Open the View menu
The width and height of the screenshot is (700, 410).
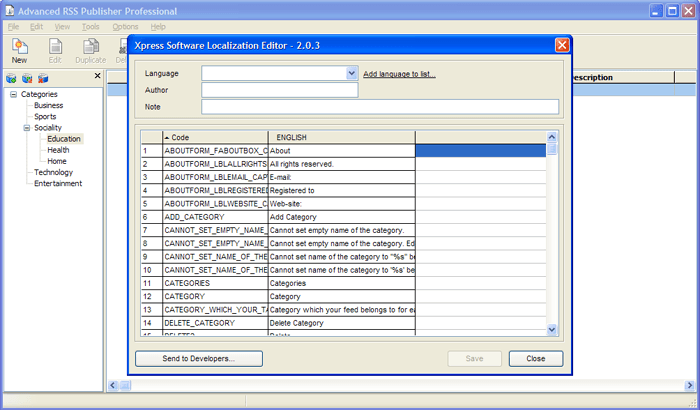coord(62,27)
